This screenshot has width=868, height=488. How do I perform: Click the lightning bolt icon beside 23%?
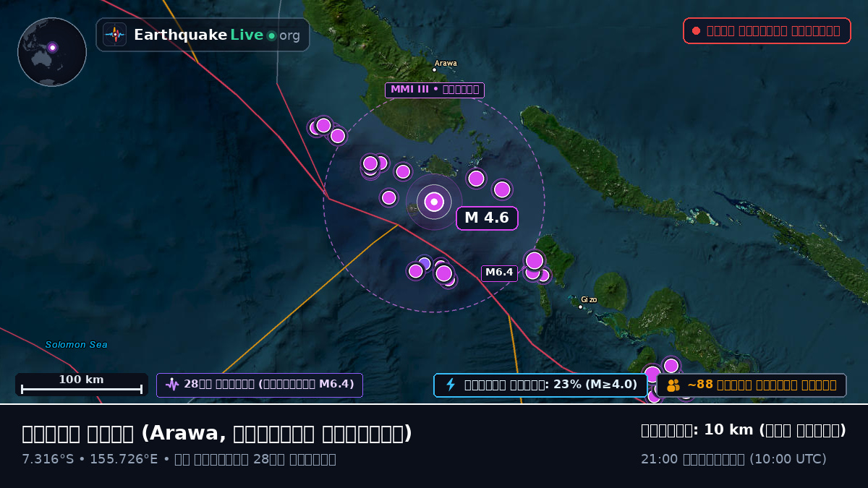pyautogui.click(x=451, y=385)
